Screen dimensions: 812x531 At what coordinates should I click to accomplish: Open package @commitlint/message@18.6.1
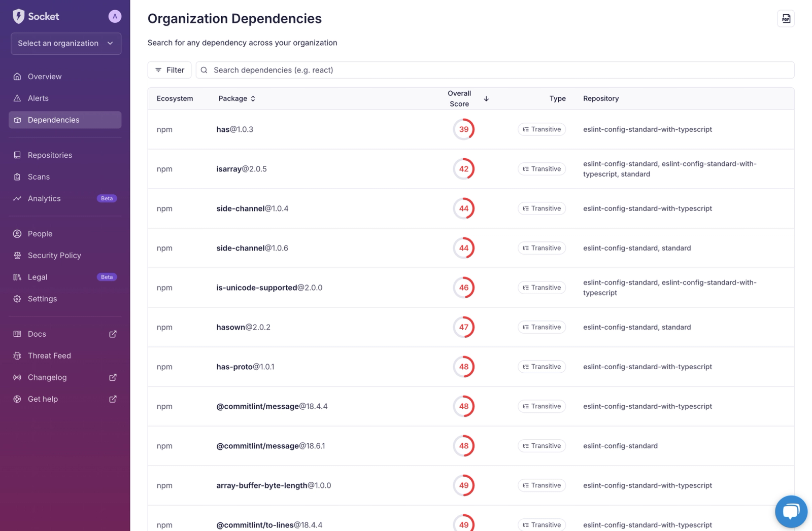270,446
